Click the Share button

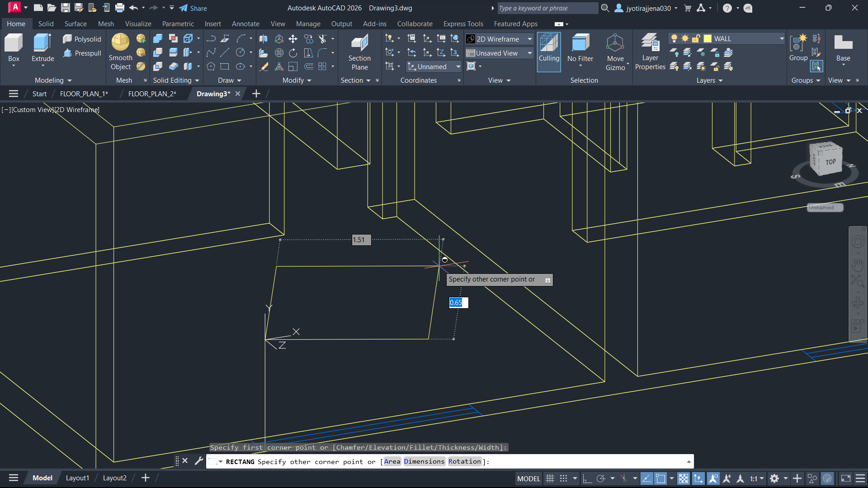(x=193, y=8)
